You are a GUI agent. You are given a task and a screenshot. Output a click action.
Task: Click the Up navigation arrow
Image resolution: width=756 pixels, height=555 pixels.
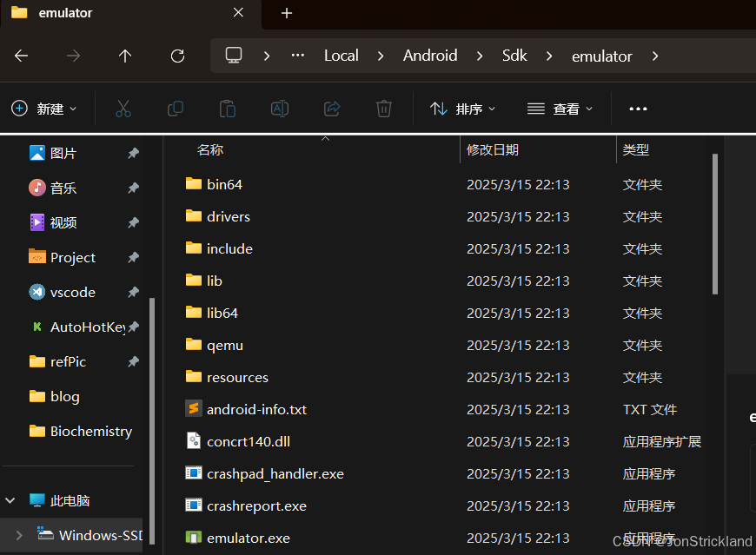click(x=124, y=56)
